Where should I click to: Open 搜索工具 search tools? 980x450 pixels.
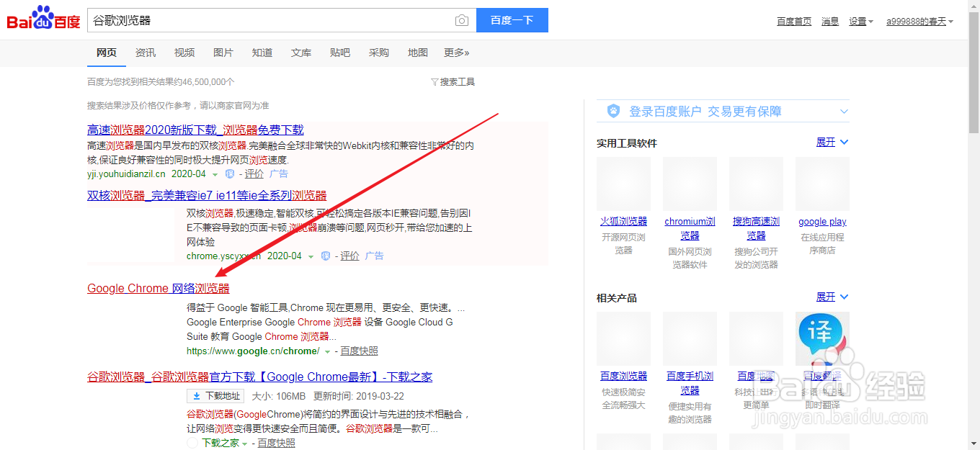coord(458,82)
